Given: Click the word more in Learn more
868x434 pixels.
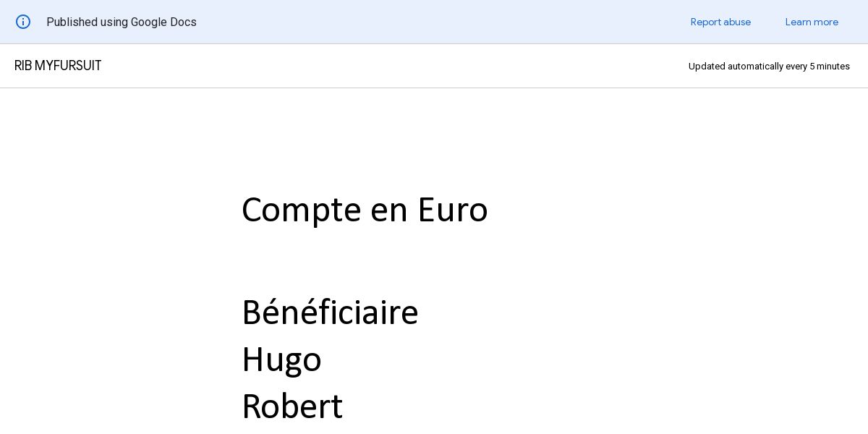Looking at the screenshot, I should coord(826,22).
